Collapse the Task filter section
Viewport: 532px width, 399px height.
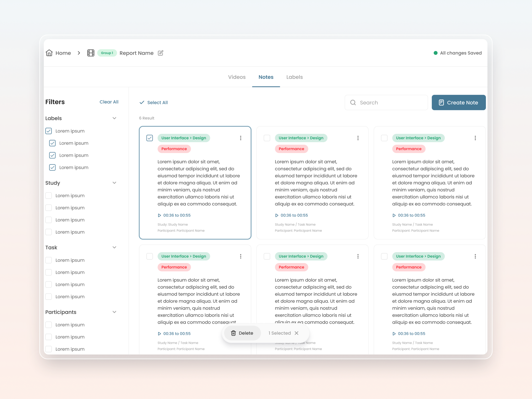click(x=114, y=247)
